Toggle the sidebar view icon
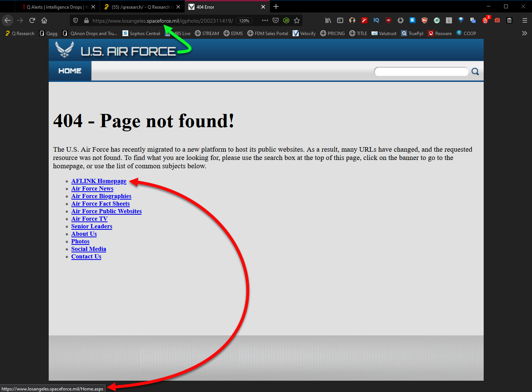Viewport: 532px width, 392px height. click(x=340, y=20)
